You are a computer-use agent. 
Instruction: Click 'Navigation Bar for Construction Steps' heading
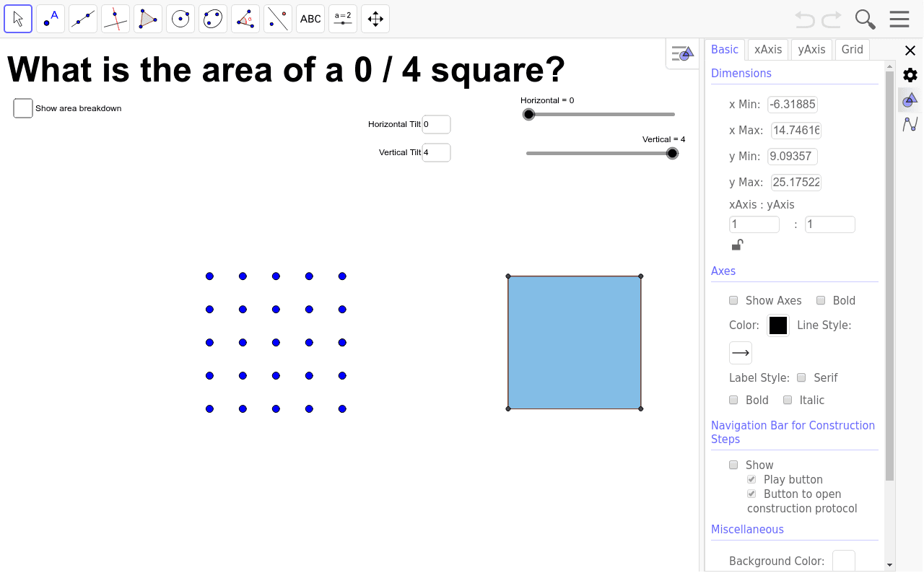tap(793, 432)
